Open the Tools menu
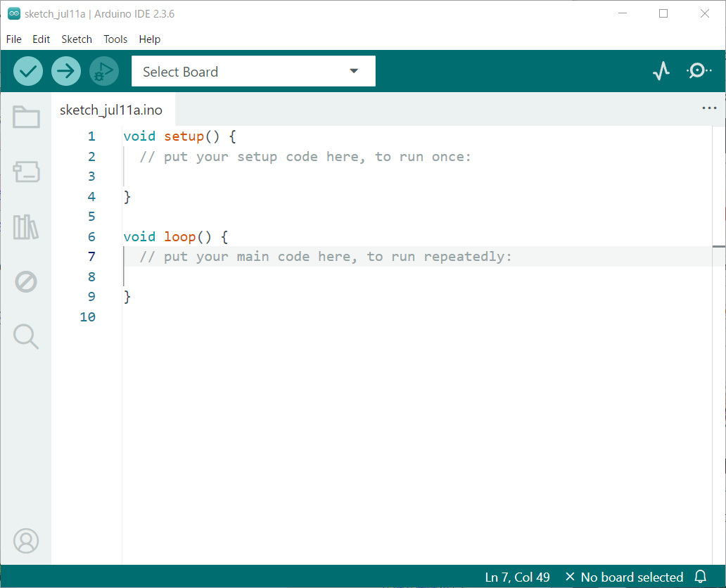The image size is (726, 588). click(115, 39)
